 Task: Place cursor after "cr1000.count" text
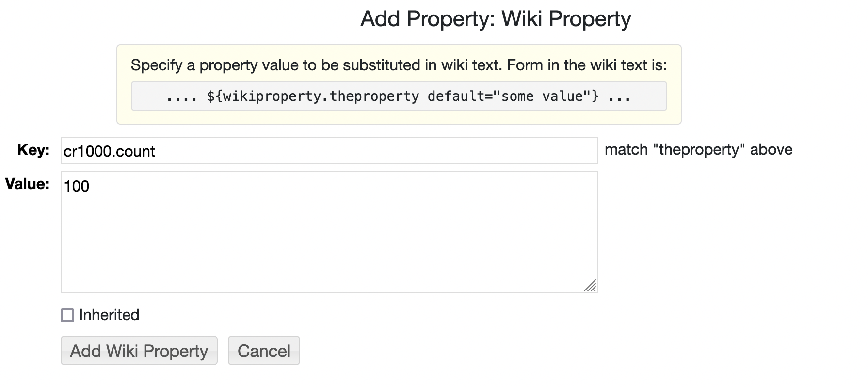[156, 151]
